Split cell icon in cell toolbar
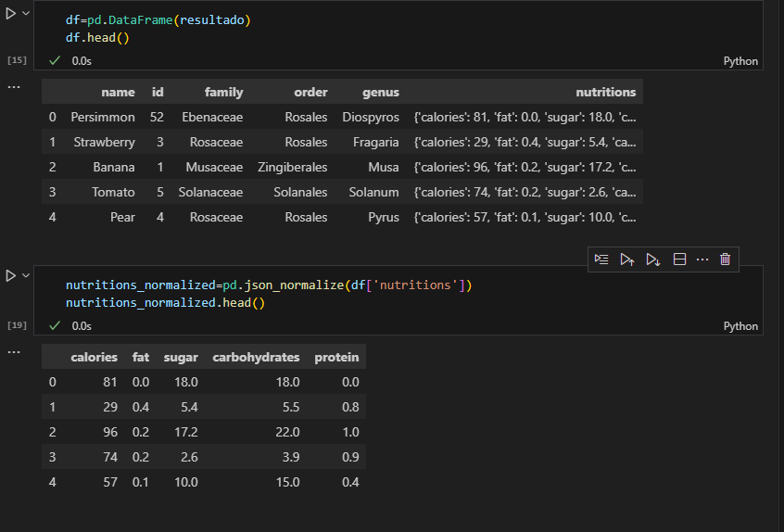The width and height of the screenshot is (784, 532). (679, 259)
